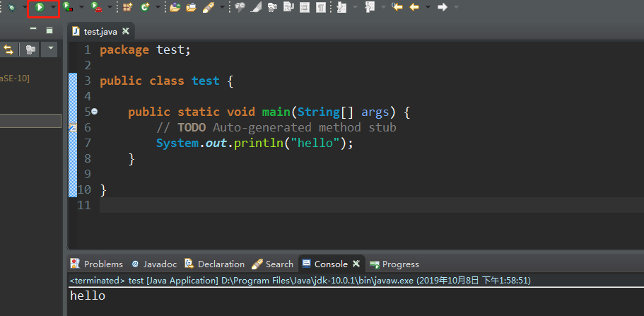Image resolution: width=644 pixels, height=316 pixels.
Task: Toggle Block Selection Mode icon
Action: coord(305,7)
